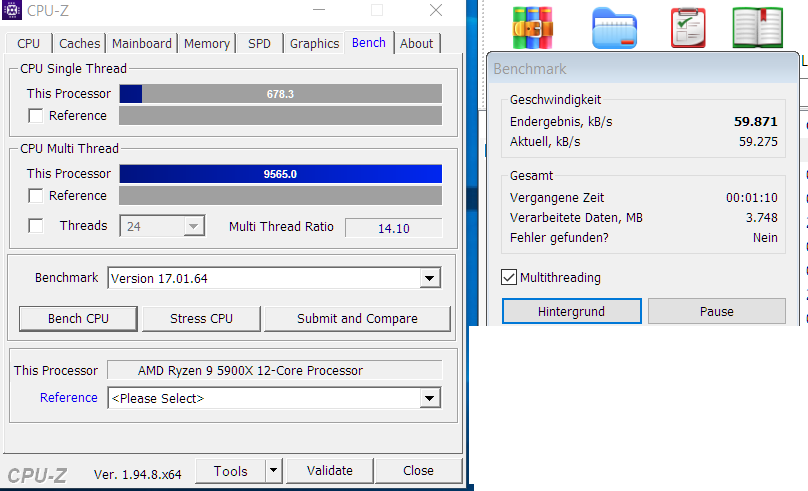Close CPU-Z with the title bar X
808x491 pixels.
coord(436,10)
